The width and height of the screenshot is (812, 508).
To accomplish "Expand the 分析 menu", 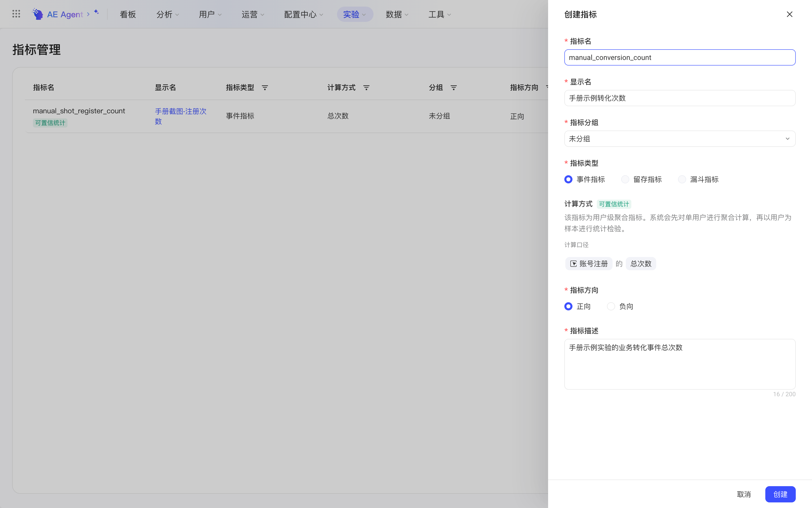I will 167,14.
